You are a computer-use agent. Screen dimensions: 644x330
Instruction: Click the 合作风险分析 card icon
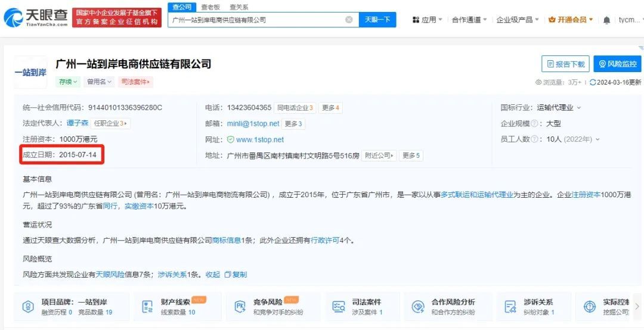(417, 307)
